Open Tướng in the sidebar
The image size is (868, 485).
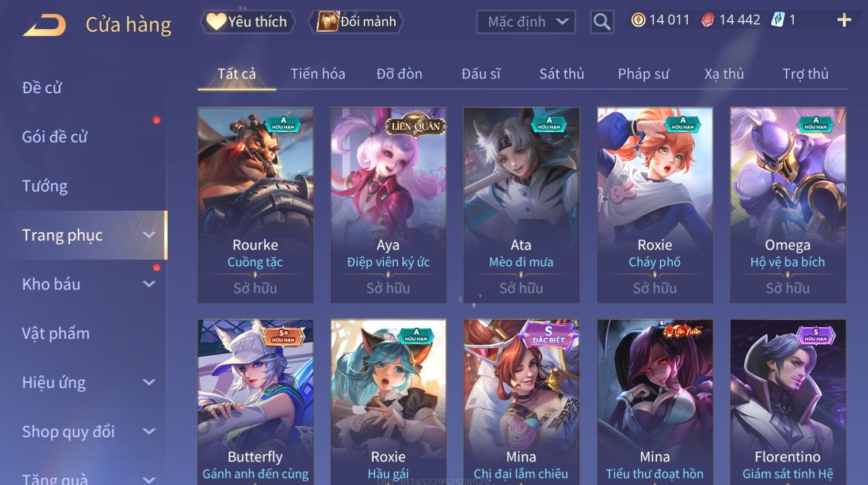pyautogui.click(x=45, y=186)
